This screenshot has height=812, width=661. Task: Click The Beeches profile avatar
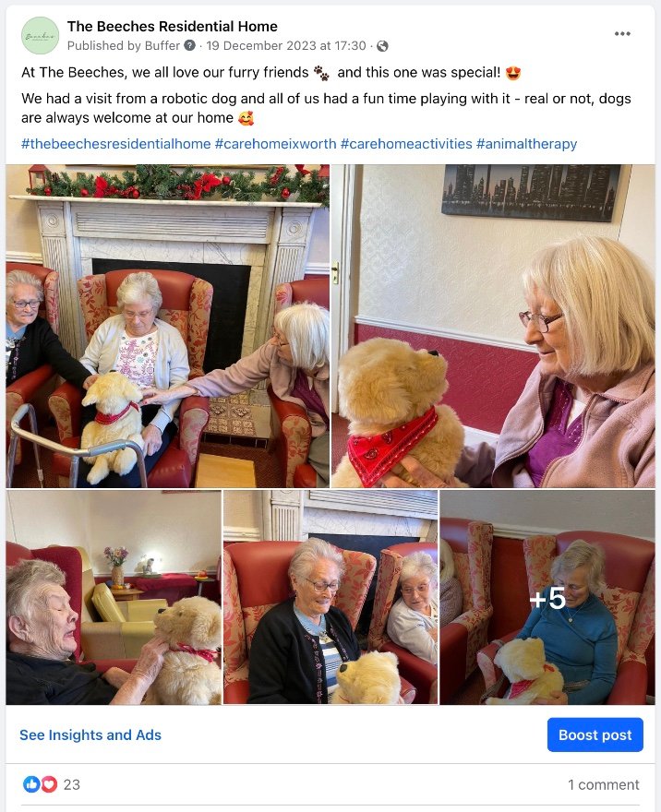(40, 35)
